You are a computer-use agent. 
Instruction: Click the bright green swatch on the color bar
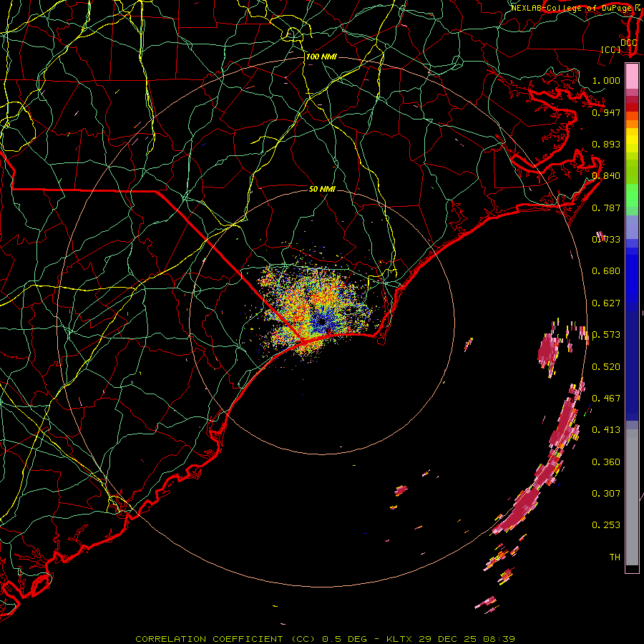click(x=632, y=195)
